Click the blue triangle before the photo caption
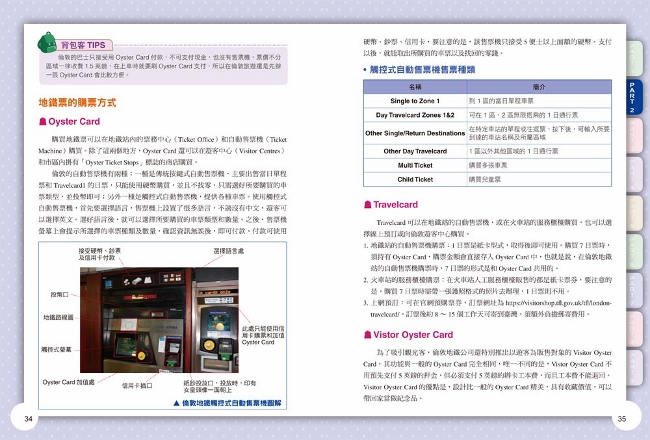The width and height of the screenshot is (650, 440). pos(176,403)
